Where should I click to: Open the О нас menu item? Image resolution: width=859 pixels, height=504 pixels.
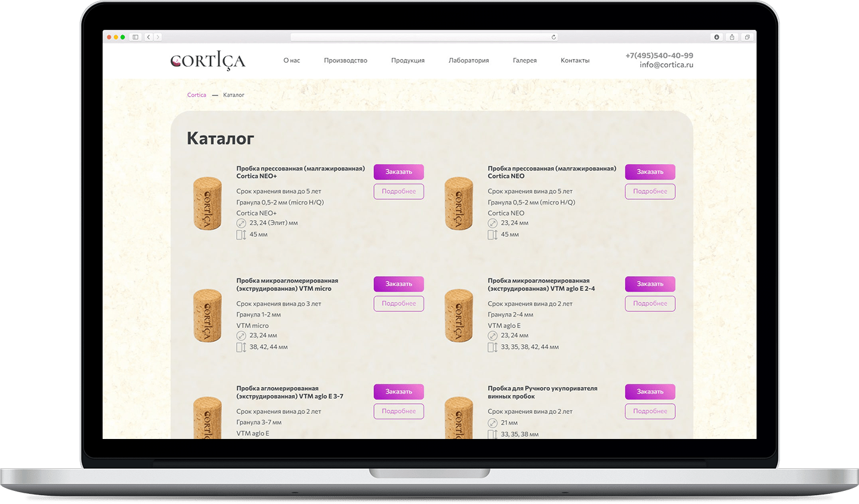pyautogui.click(x=292, y=60)
